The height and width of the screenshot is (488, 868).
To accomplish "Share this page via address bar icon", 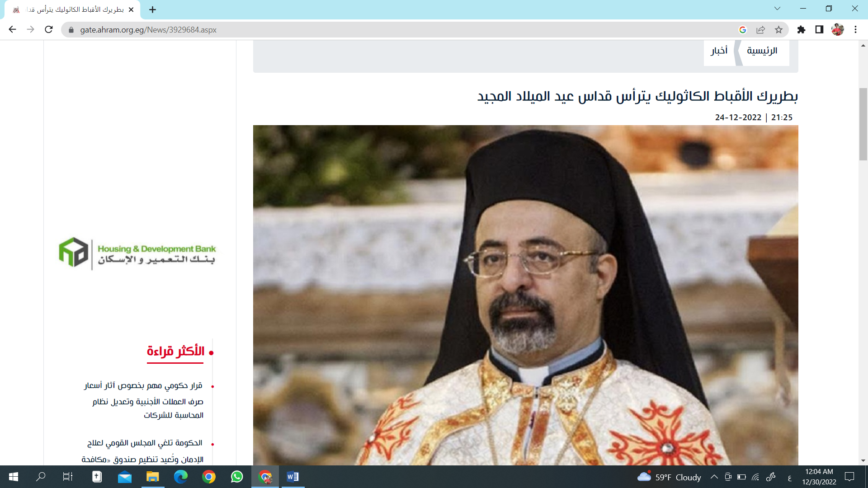I will (x=760, y=30).
